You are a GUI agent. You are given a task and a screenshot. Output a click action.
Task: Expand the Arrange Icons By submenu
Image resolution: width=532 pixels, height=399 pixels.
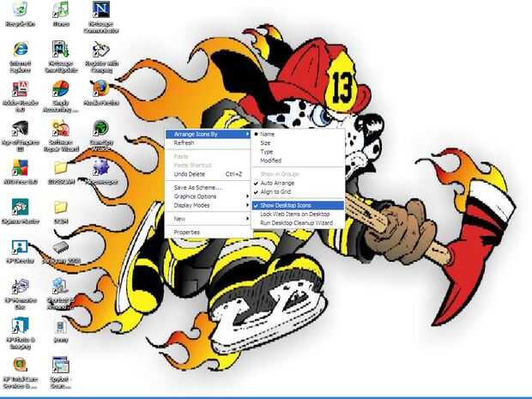(208, 134)
